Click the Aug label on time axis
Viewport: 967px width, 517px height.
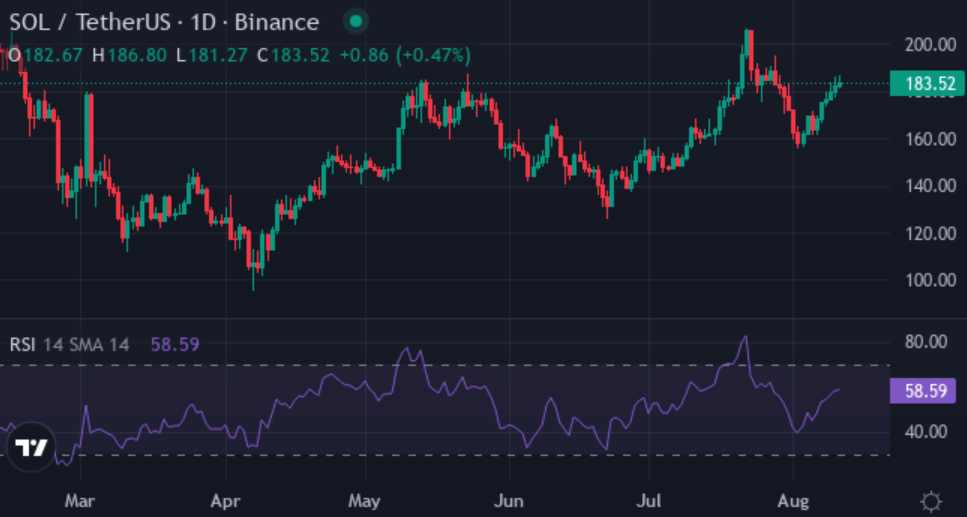coord(793,501)
